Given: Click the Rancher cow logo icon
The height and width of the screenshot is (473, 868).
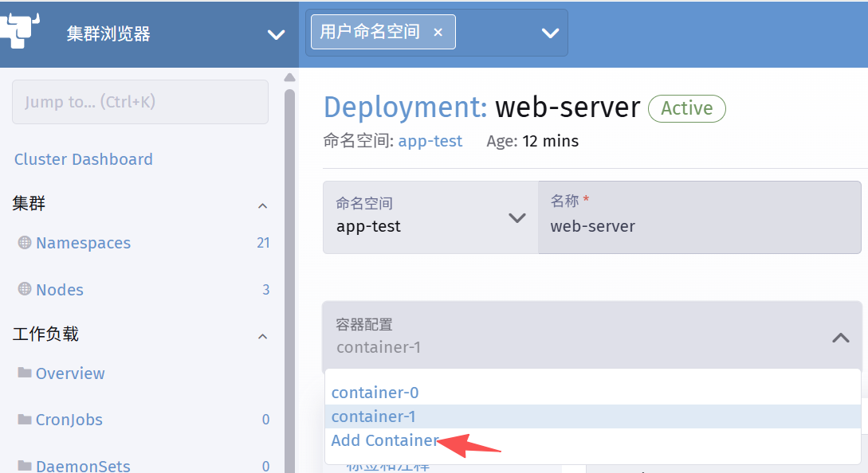Looking at the screenshot, I should coord(20,31).
